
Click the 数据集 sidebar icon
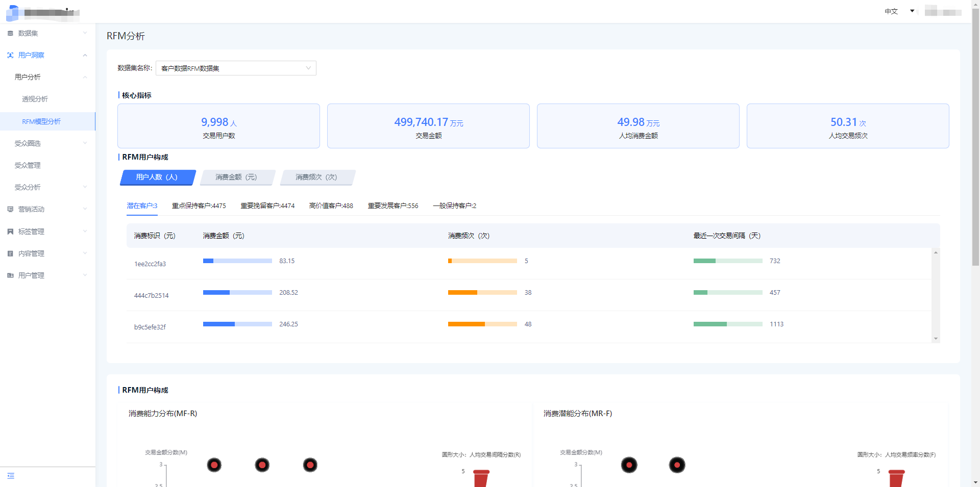pos(10,33)
